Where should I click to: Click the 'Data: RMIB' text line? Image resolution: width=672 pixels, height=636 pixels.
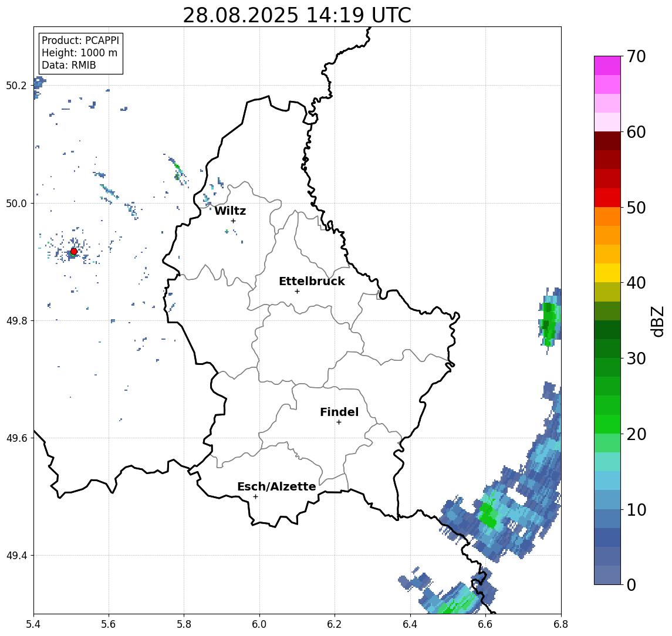pos(69,65)
